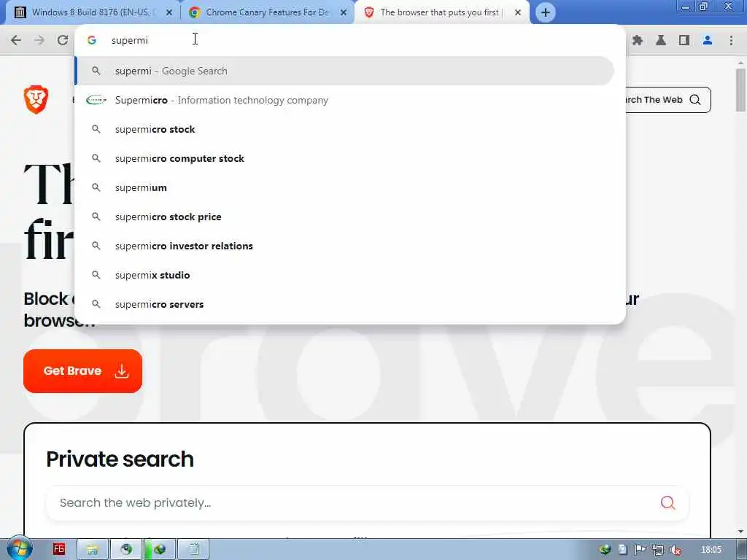Open the Extensions puzzle piece icon
This screenshot has height=560, width=747.
coord(638,41)
